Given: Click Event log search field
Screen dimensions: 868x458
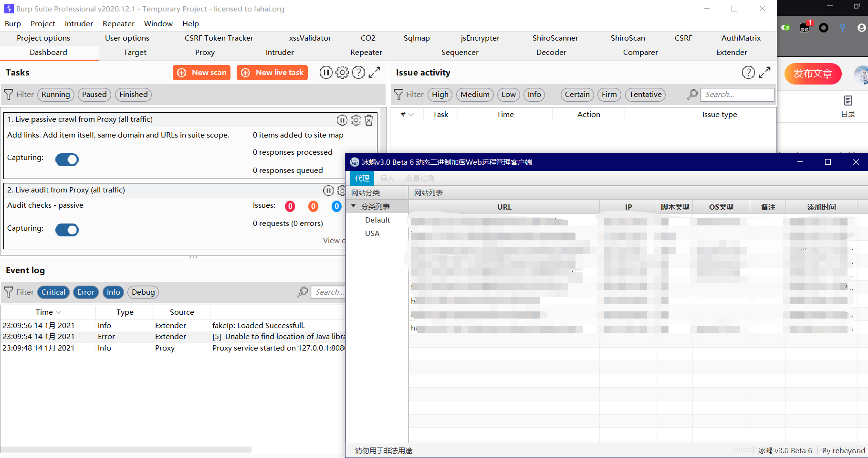Looking at the screenshot, I should point(328,292).
